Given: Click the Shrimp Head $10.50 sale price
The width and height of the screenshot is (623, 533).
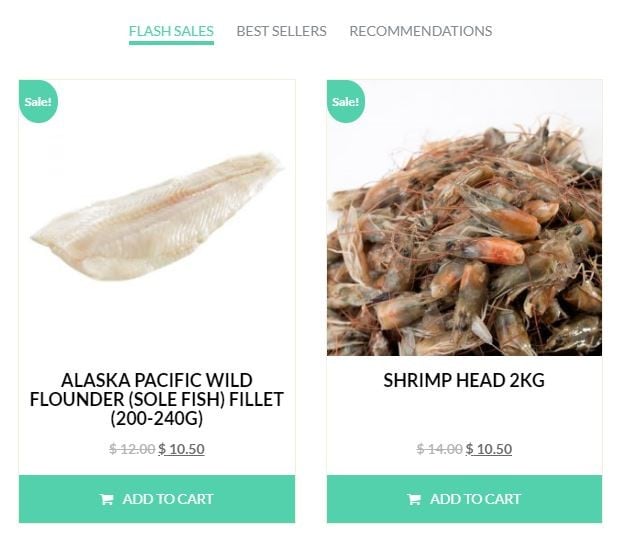Looking at the screenshot, I should 489,449.
